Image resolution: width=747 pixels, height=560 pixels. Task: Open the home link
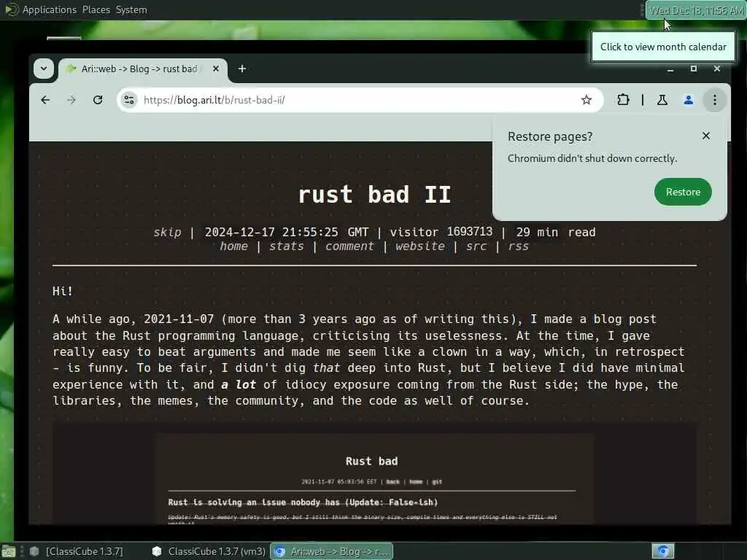(x=234, y=246)
